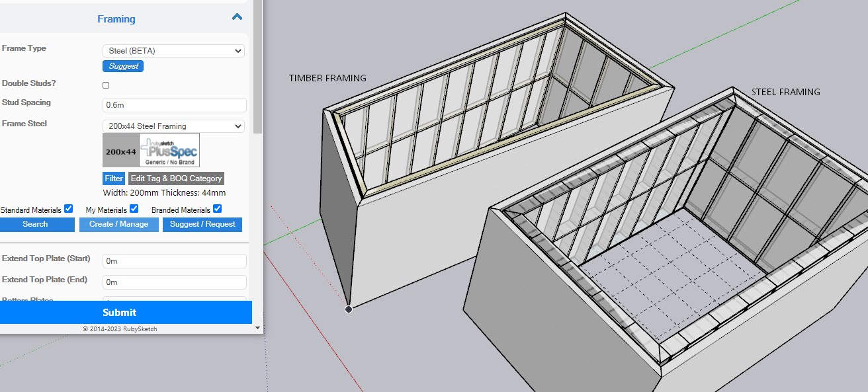The height and width of the screenshot is (392, 868).
Task: Open the Frame Steel dropdown
Action: [x=173, y=126]
